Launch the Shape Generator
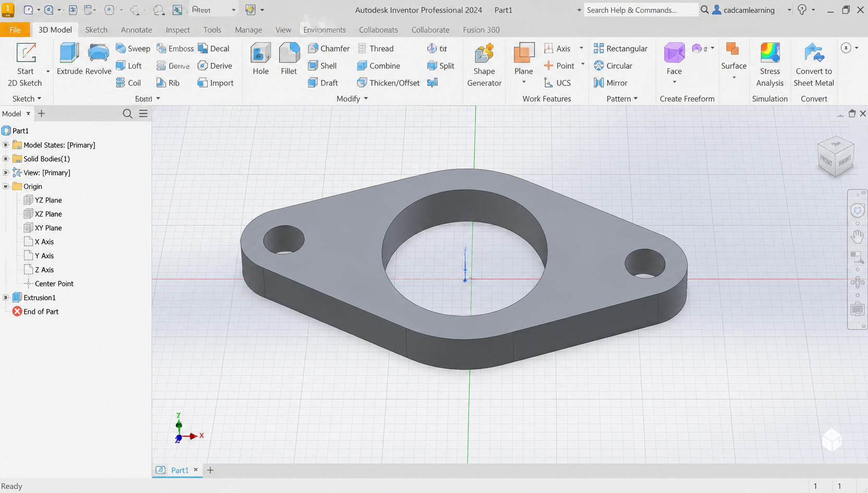This screenshot has height=493, width=868. point(484,65)
